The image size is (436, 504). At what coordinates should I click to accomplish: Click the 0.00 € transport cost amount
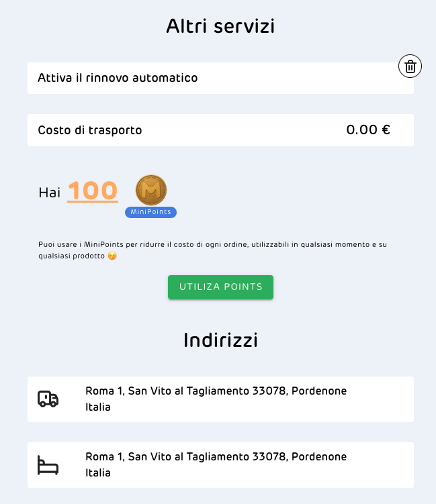pos(368,130)
